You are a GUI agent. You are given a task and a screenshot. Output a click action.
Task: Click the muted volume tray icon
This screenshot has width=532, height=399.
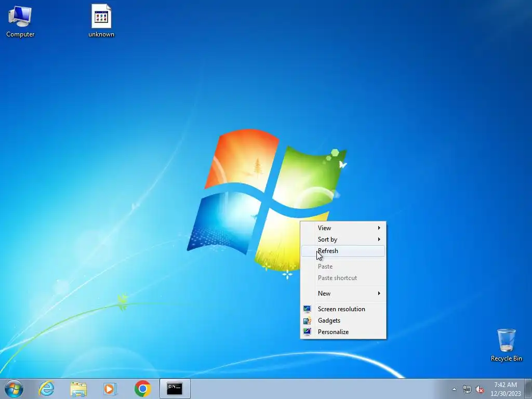click(480, 389)
